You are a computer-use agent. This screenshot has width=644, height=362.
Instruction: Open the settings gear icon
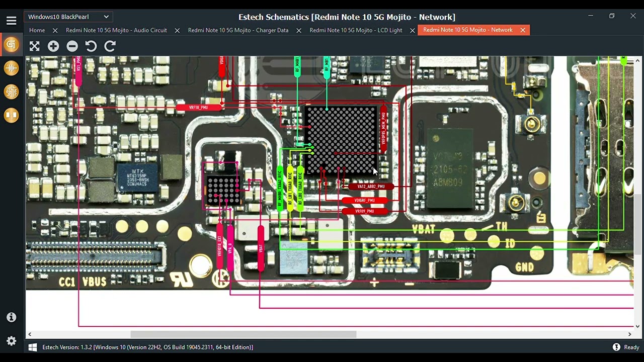11,341
